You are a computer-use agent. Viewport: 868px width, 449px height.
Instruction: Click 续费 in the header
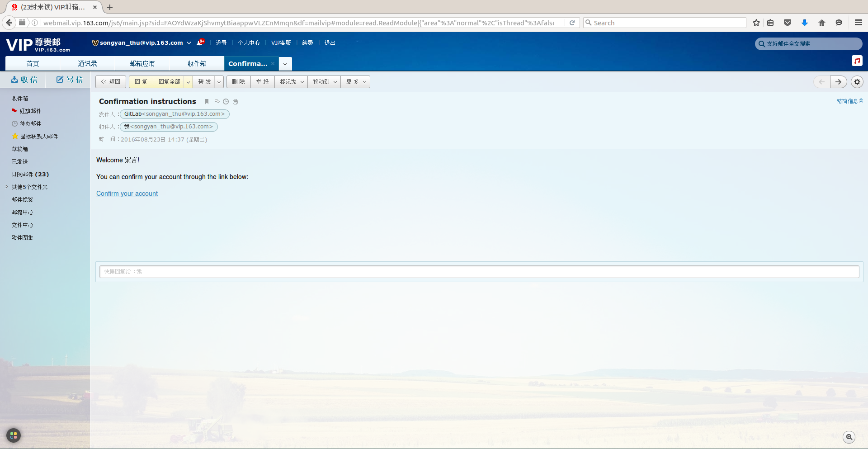point(307,43)
